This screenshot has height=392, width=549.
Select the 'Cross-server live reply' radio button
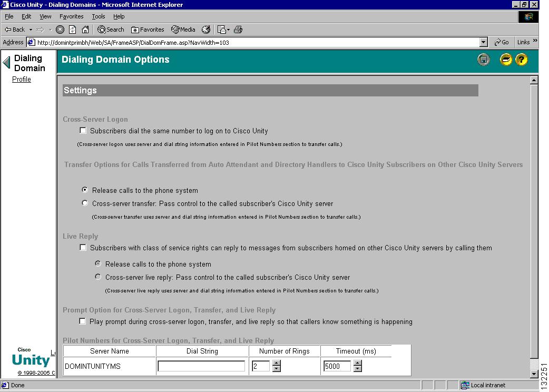click(98, 277)
